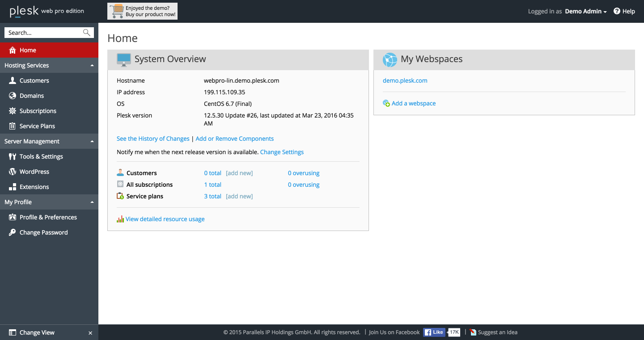Open Home in the sidebar
The height and width of the screenshot is (340, 644).
pyautogui.click(x=49, y=50)
